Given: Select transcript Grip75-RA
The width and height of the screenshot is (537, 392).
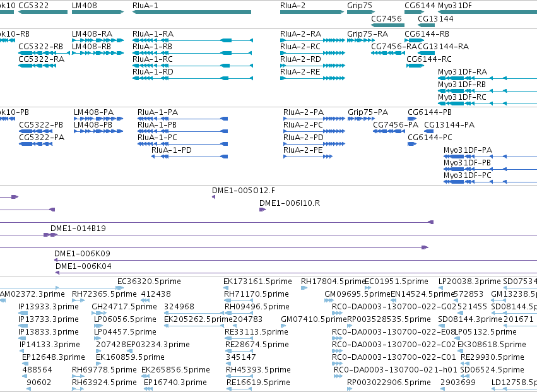Looking at the screenshot, I should click(x=361, y=40).
